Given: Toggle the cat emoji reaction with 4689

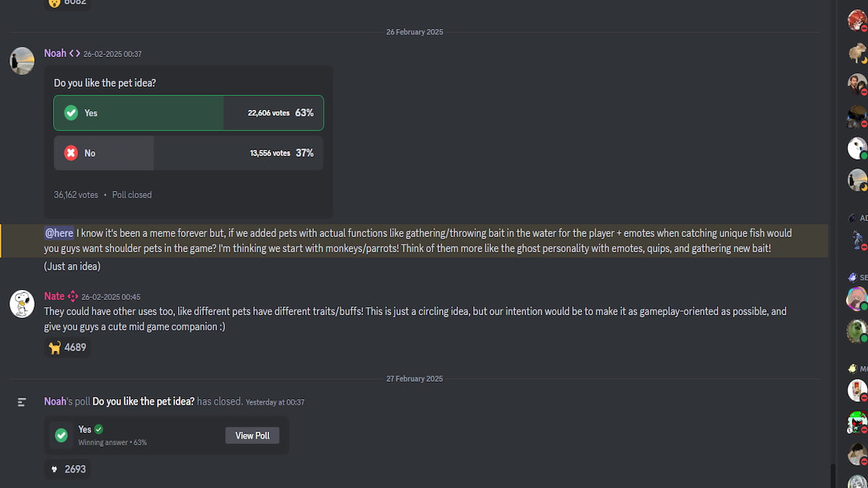Looking at the screenshot, I should point(67,348).
